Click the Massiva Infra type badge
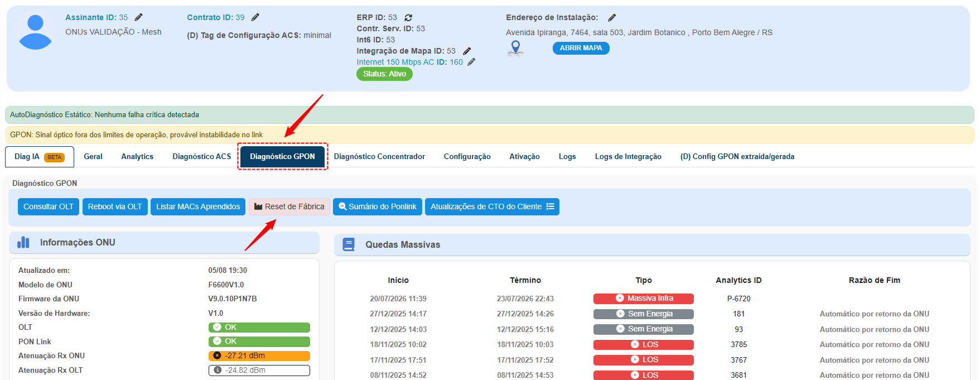The image size is (980, 380). pyautogui.click(x=644, y=299)
